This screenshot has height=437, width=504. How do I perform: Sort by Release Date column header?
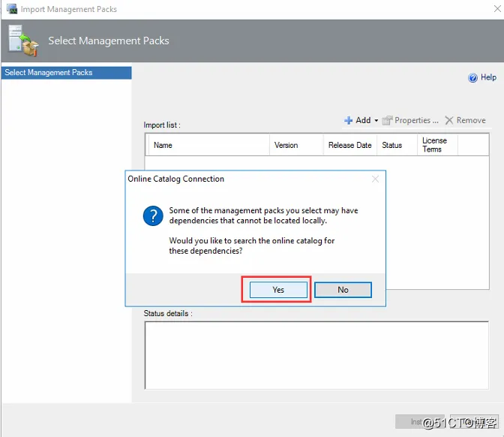pyautogui.click(x=350, y=145)
